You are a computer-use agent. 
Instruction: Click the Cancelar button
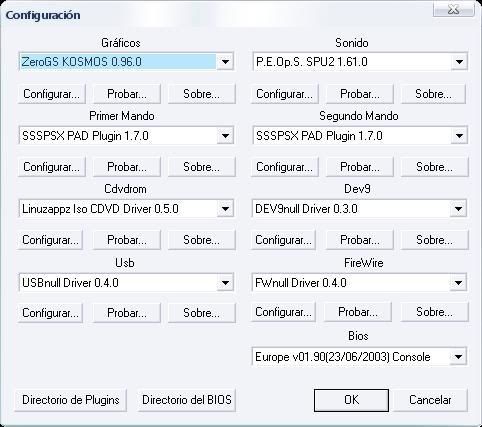click(430, 400)
